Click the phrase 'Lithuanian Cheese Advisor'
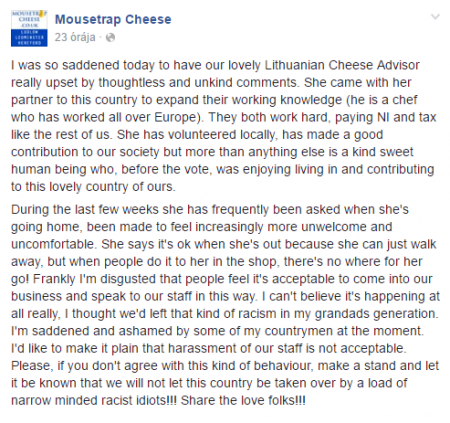This screenshot has height=423, width=450. pos(342,65)
